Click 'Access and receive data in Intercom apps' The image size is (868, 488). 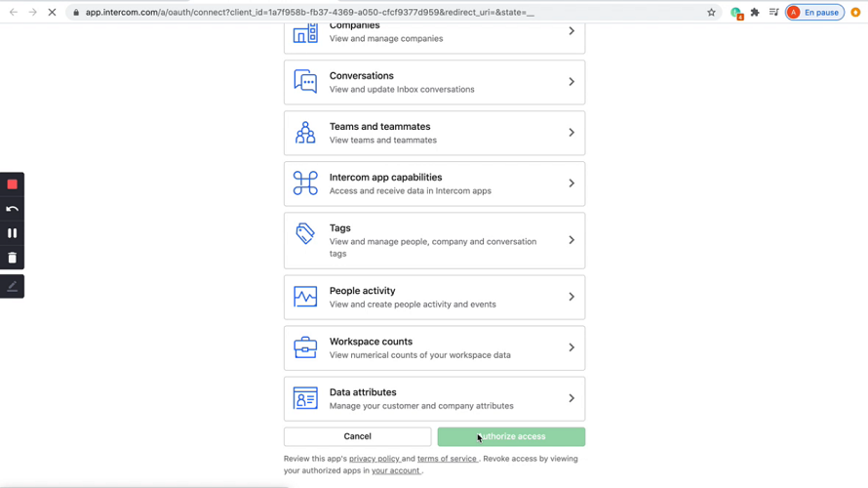(x=411, y=190)
